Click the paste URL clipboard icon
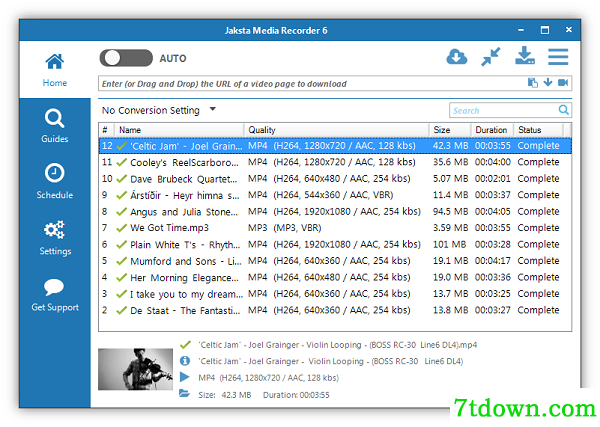Image resolution: width=600 pixels, height=427 pixels. tap(533, 83)
